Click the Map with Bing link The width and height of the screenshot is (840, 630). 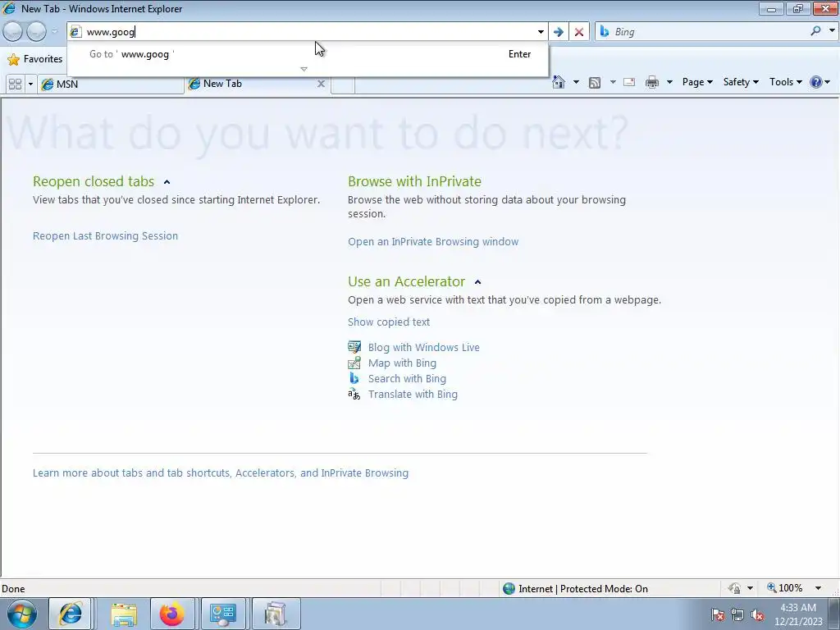(402, 363)
